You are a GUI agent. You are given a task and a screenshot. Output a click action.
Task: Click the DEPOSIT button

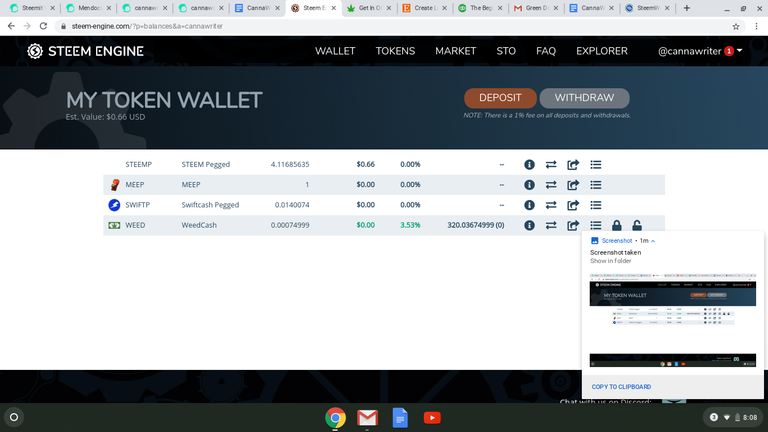pos(500,98)
